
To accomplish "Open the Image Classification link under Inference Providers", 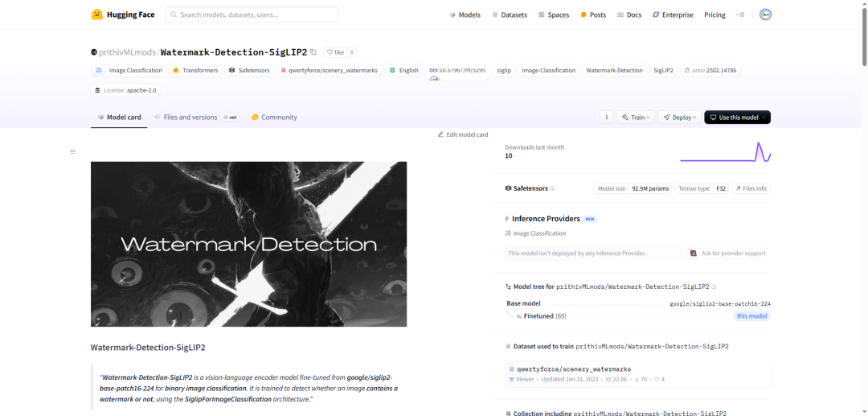I will click(x=535, y=233).
